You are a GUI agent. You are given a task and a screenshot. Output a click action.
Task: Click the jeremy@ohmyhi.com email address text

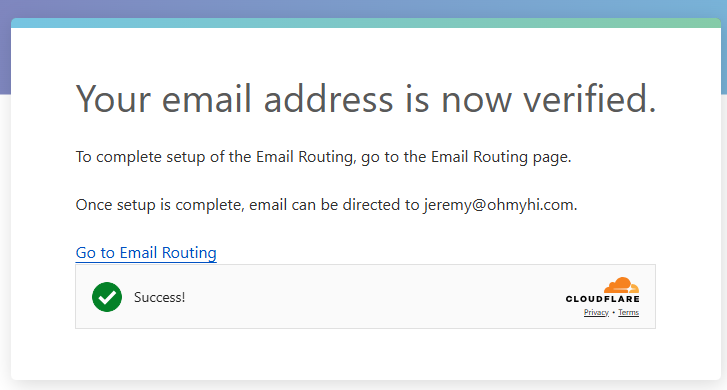pos(498,205)
